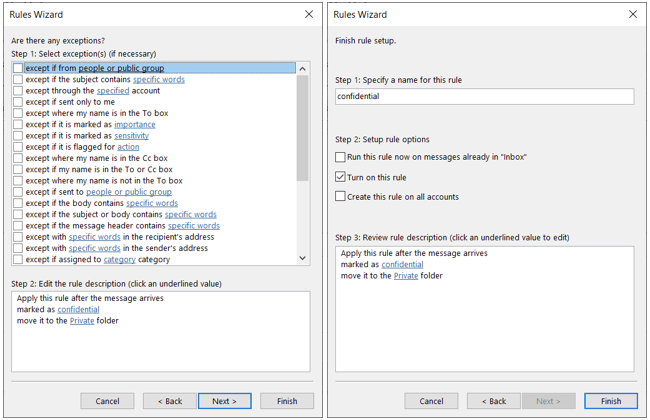The height and width of the screenshot is (420, 650).
Task: Click scroll up arrow in exceptions list
Action: (x=303, y=69)
